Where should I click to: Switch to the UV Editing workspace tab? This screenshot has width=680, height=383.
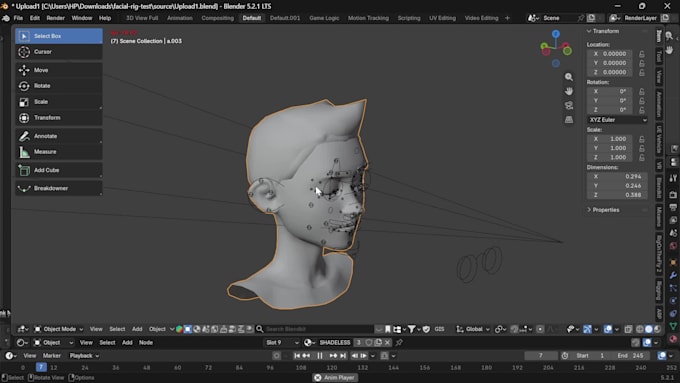pyautogui.click(x=442, y=18)
